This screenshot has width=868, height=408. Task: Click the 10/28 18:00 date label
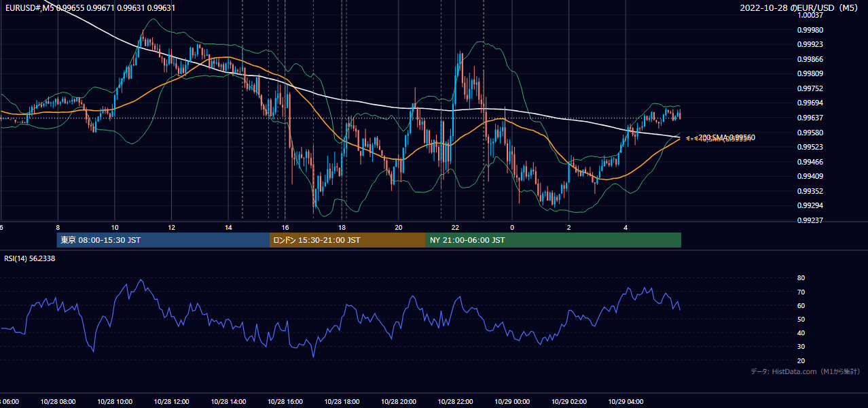[x=342, y=402]
